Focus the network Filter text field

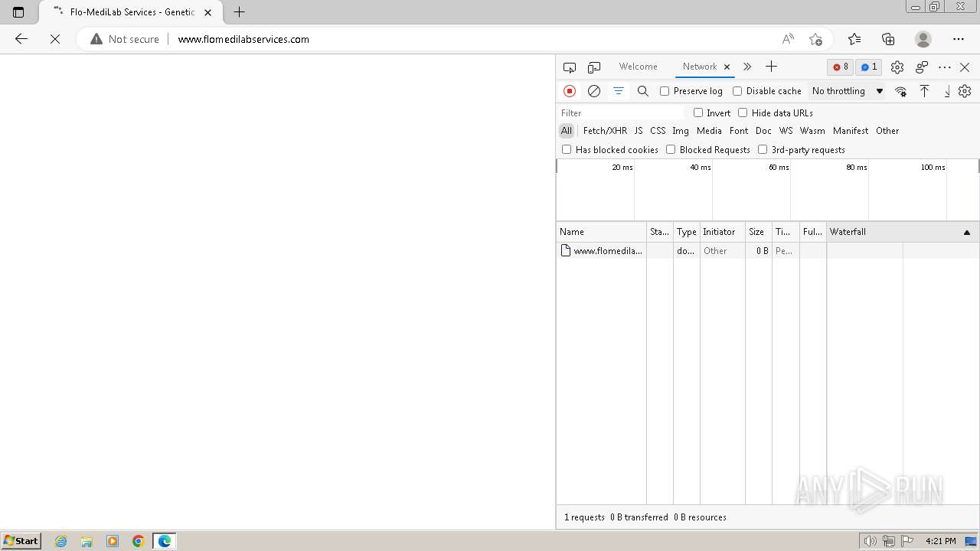click(x=622, y=112)
